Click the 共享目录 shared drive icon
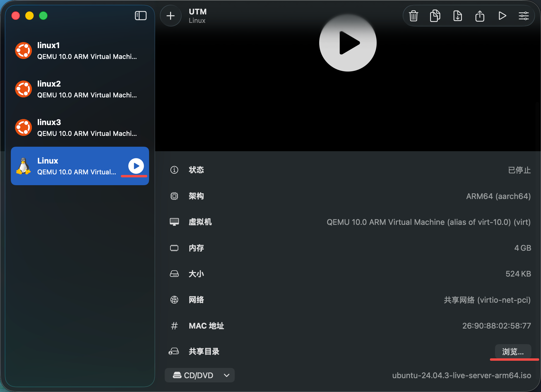Viewport: 541px width, 392px height. (x=174, y=351)
